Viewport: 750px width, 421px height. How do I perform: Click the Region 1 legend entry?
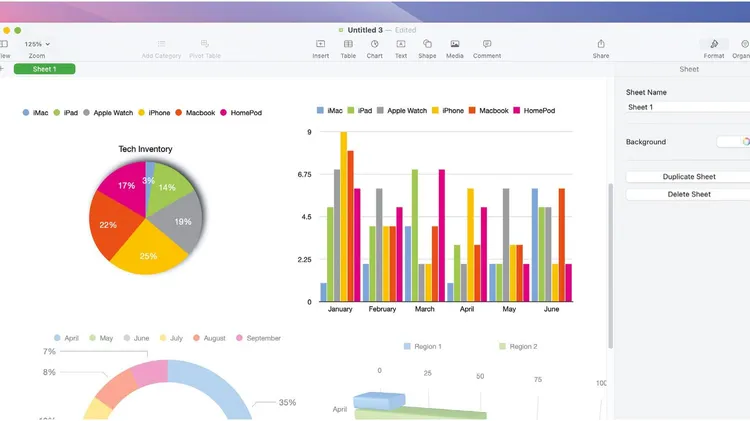(x=423, y=346)
